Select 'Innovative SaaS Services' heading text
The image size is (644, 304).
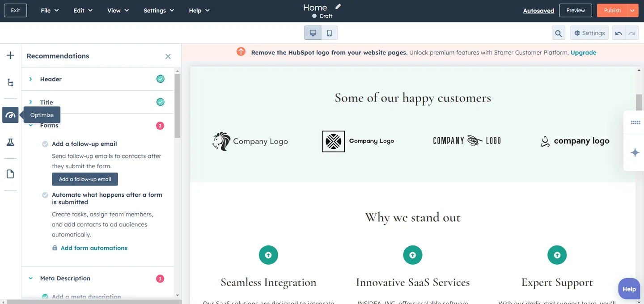coord(413,283)
